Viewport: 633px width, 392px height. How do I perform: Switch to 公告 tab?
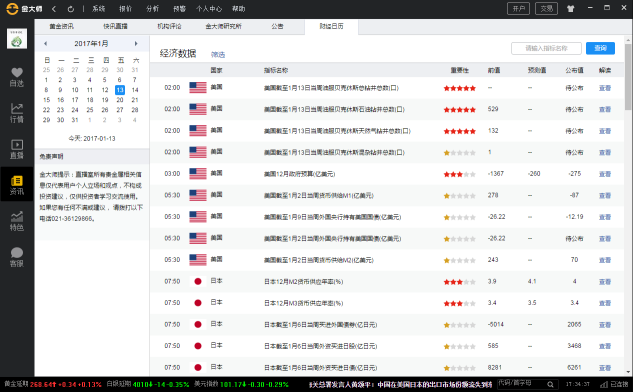pos(277,26)
